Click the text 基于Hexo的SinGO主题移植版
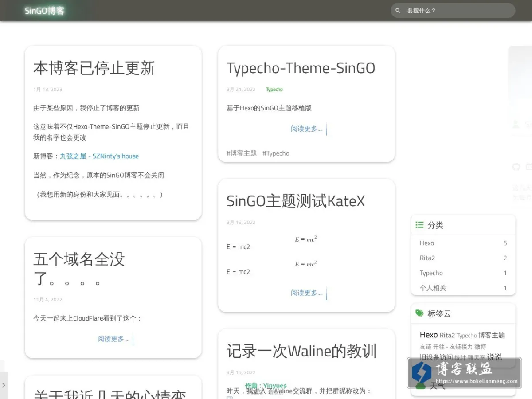Viewport: 532px width, 399px height. 269,108
